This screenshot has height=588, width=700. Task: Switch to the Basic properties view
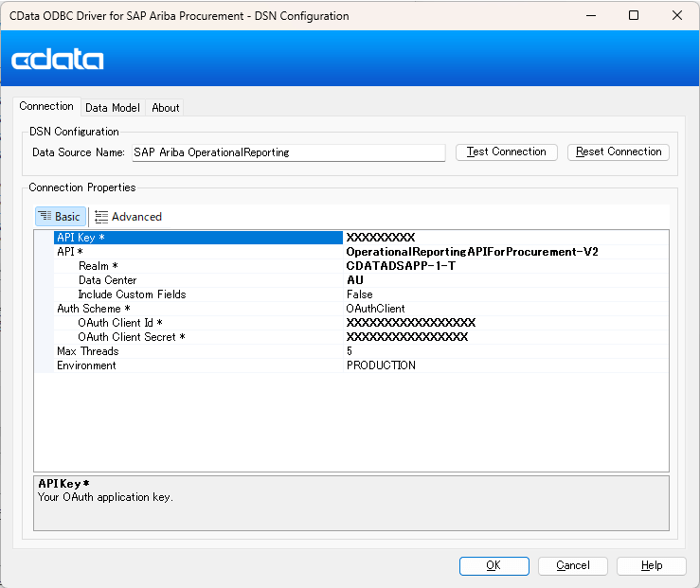click(61, 217)
